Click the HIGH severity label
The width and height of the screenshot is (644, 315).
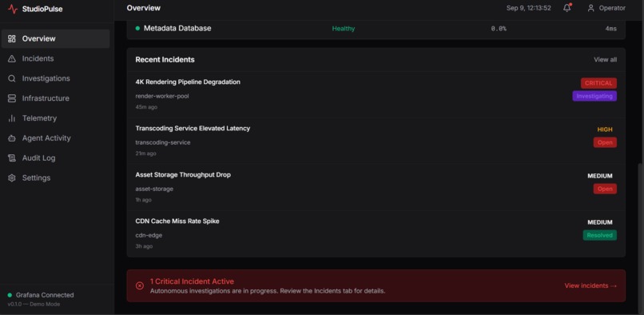605,130
